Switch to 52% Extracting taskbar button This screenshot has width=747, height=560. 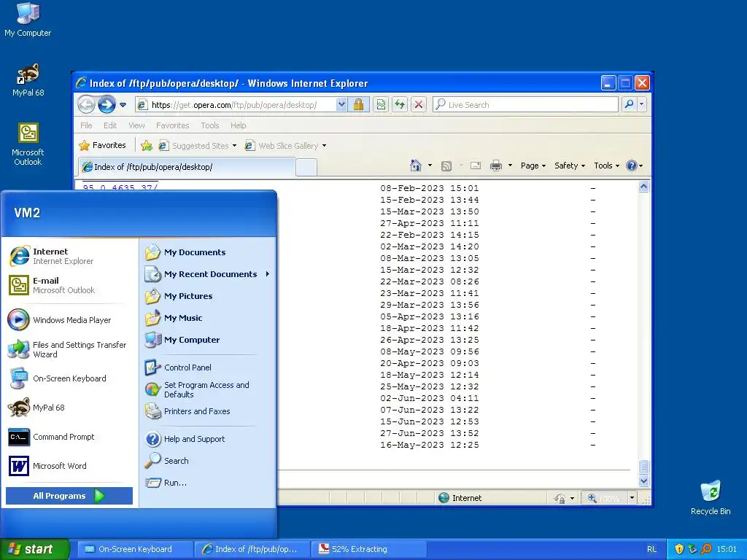click(369, 549)
